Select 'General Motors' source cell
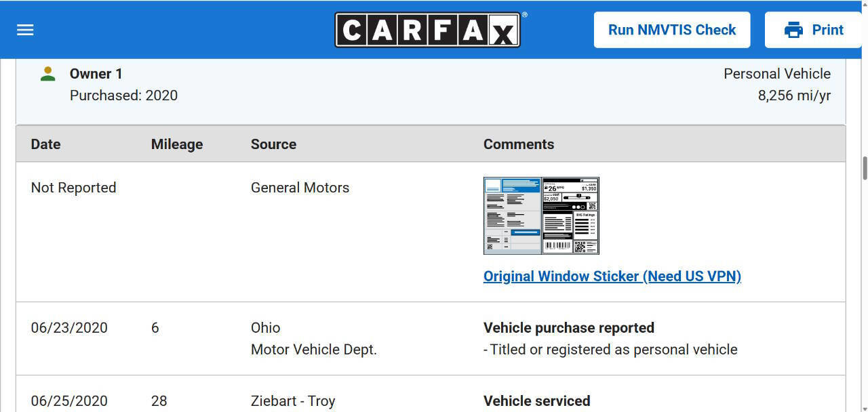This screenshot has width=868, height=412. tap(300, 188)
